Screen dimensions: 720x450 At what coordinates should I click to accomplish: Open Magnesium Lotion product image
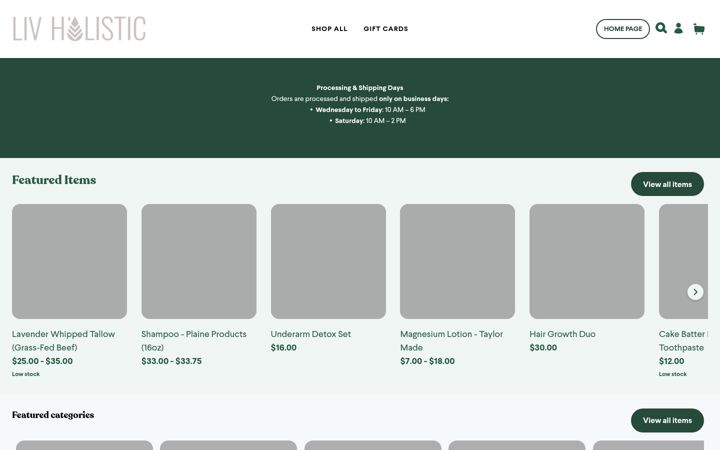457,261
